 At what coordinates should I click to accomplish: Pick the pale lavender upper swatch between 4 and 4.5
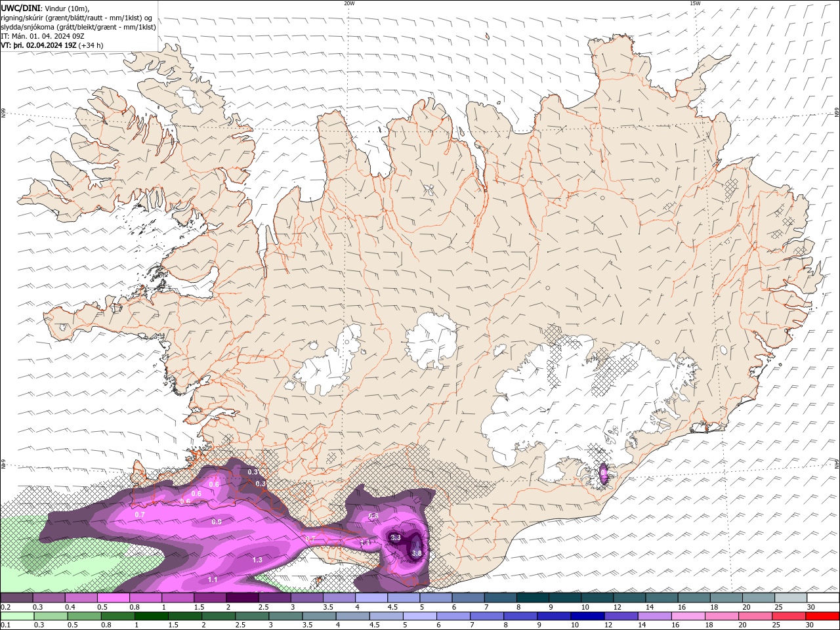371,598
